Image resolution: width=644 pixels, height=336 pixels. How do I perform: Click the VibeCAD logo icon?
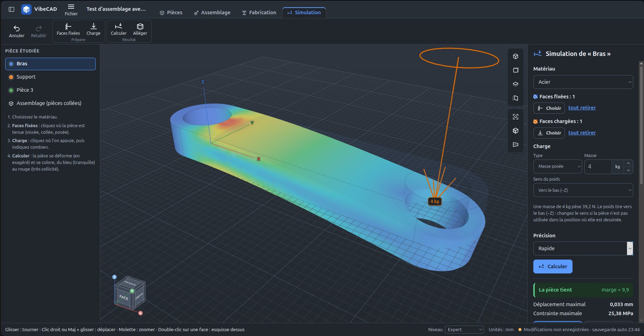click(x=26, y=9)
